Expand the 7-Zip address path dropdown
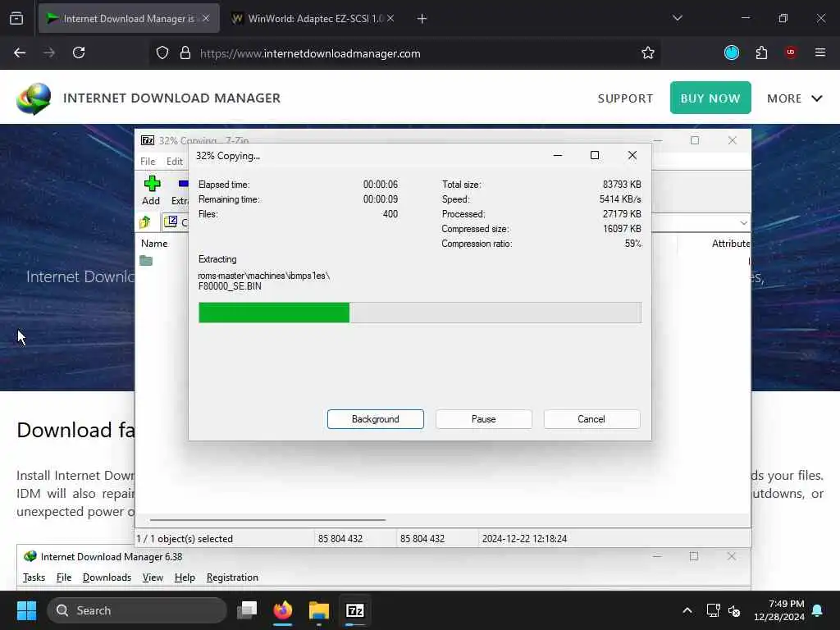Viewport: 840px width, 630px height. 743,222
